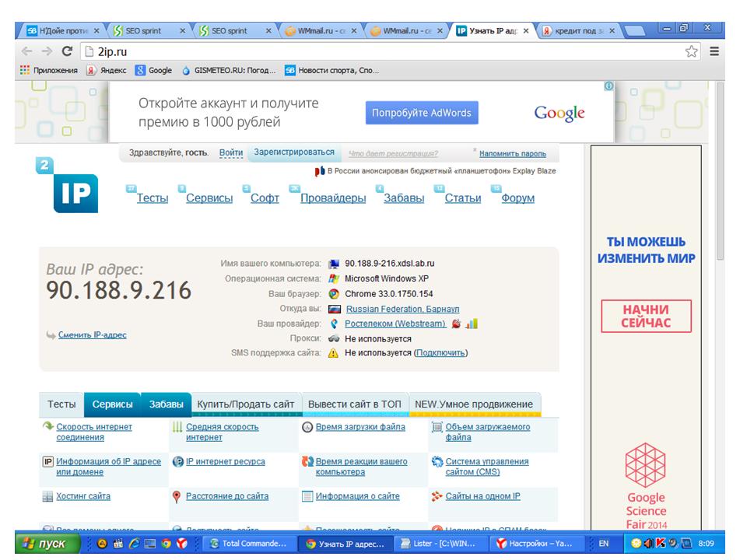Click the Сменить IP-адрес link

point(93,334)
